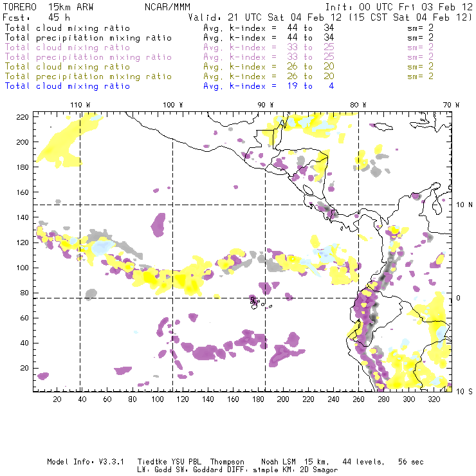
Task: Click the '220' y-axis tick label
Action: pos(23,117)
